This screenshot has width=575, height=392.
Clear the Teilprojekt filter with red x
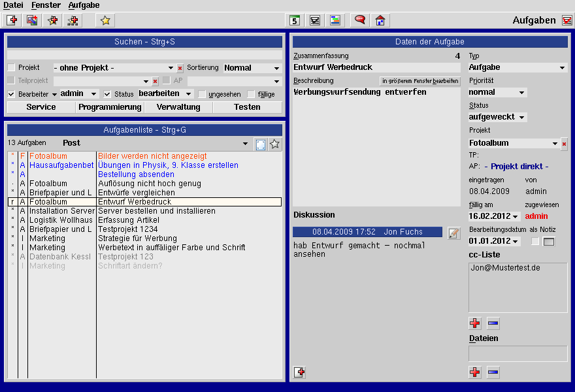click(155, 81)
